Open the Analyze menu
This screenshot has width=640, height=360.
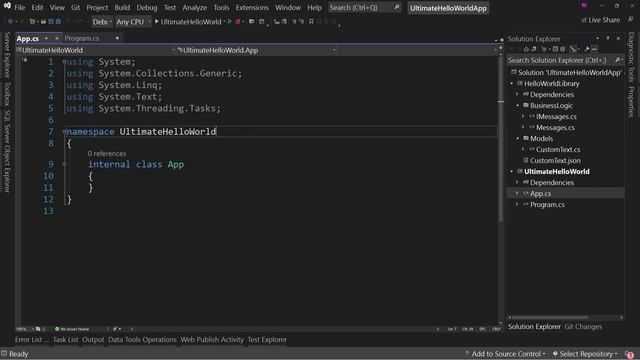(195, 7)
